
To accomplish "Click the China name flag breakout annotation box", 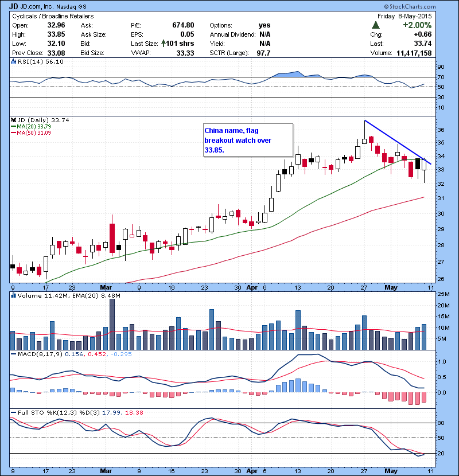I will click(248, 140).
